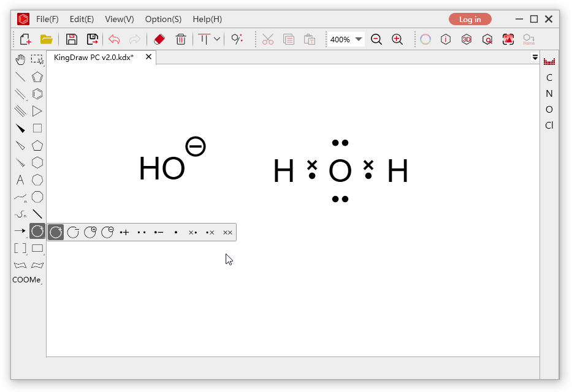Expand the alignment tool dropdown arrow
The image size is (572, 392).
(x=217, y=39)
